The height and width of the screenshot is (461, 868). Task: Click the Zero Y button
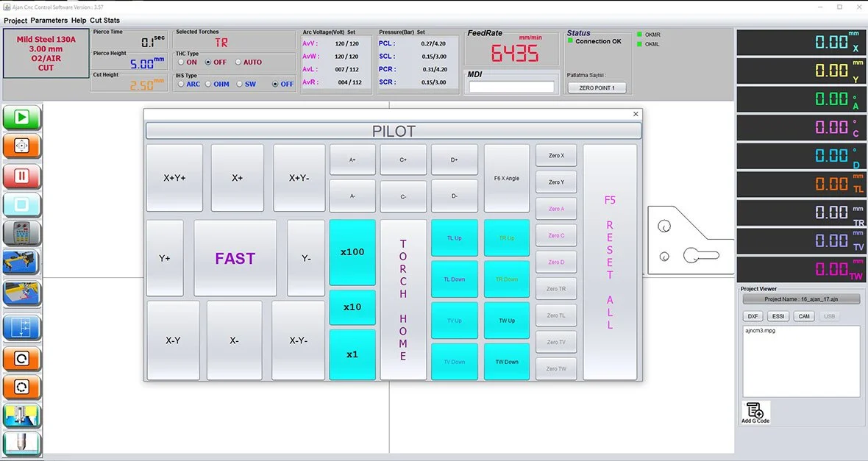556,182
